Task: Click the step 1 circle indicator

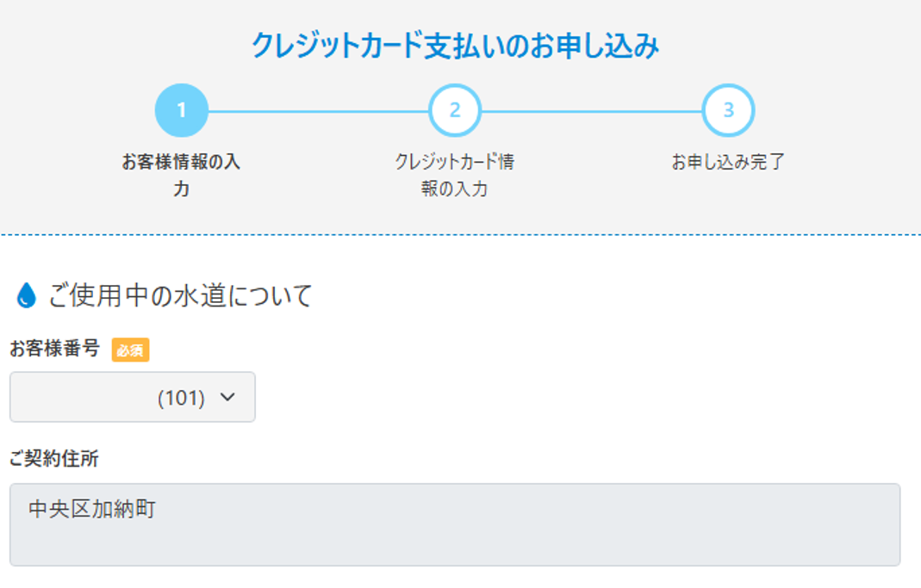Action: pos(181,110)
